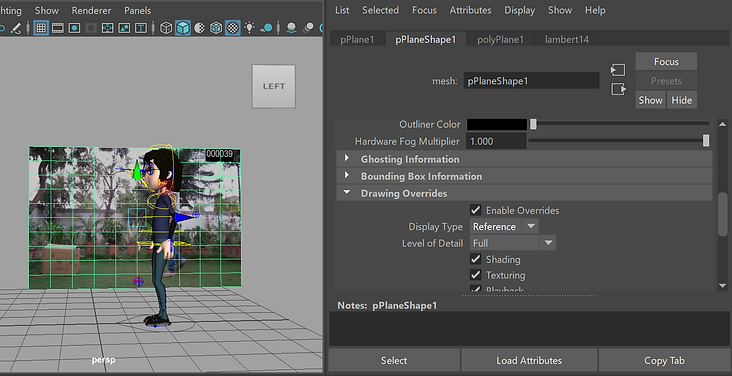Click the Focus button

[666, 62]
